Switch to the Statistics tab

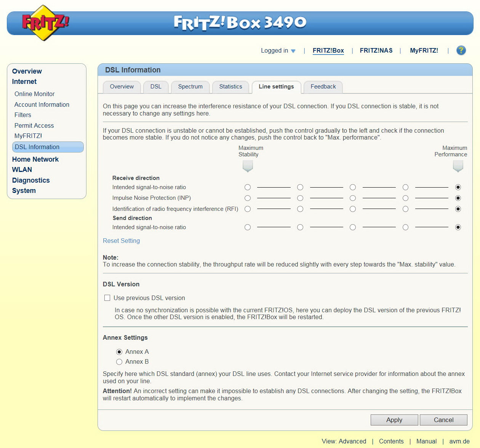230,87
